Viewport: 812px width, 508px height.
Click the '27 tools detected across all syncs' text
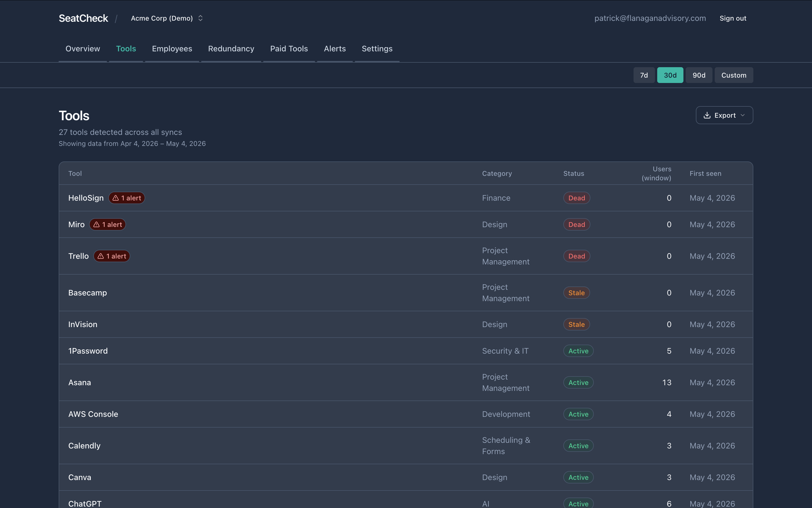(x=120, y=132)
